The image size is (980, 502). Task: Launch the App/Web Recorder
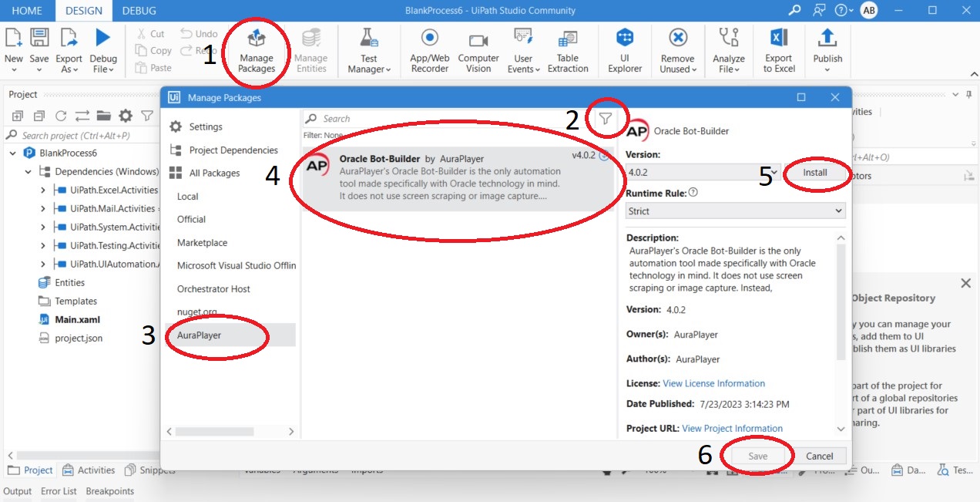click(x=430, y=51)
